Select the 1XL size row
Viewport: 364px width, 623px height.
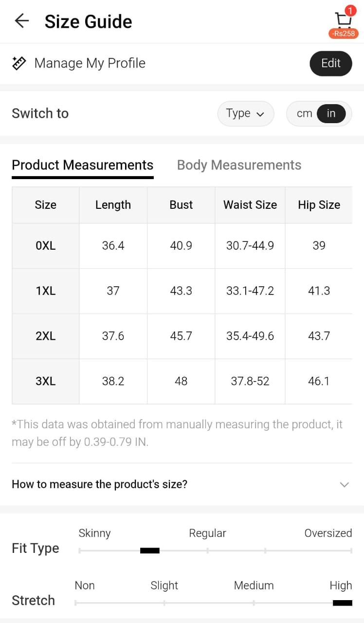point(46,291)
